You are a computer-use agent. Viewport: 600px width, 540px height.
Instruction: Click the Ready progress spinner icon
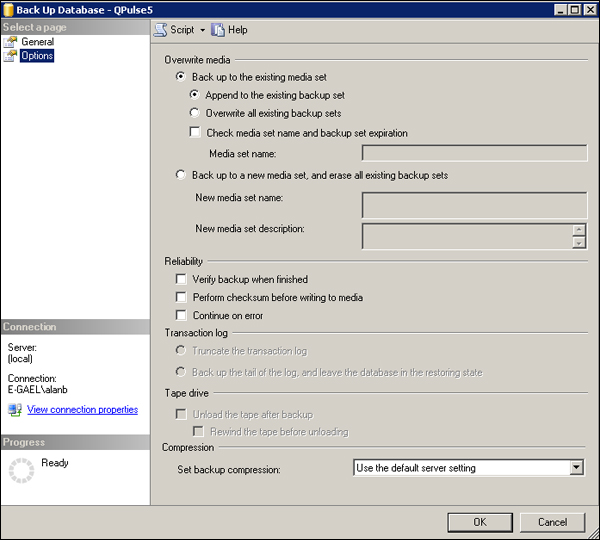coord(21,470)
